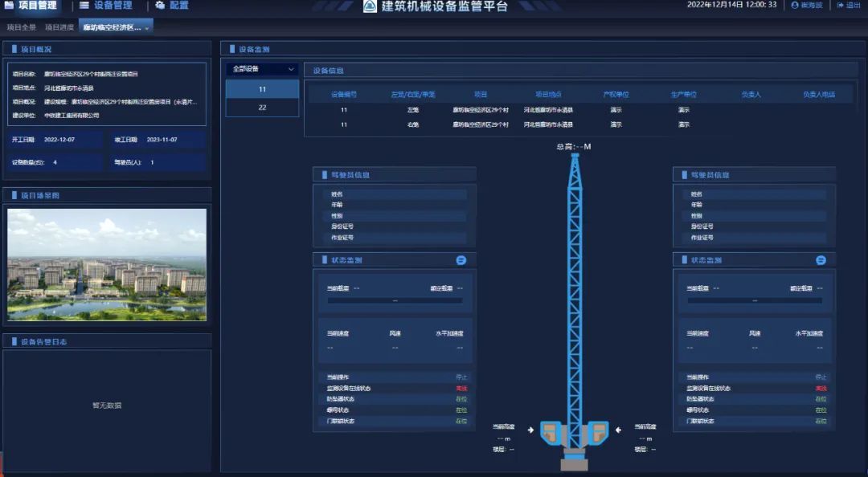
Task: Click the 退出 logout icon
Action: pos(841,5)
